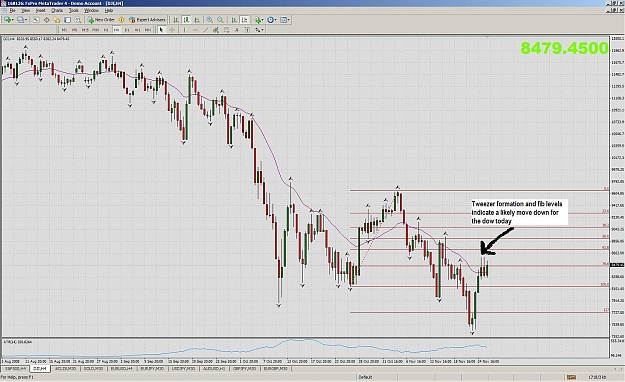This screenshot has width=625, height=382.
Task: Select the Horizontal Line drawing tool
Action: coord(195,30)
